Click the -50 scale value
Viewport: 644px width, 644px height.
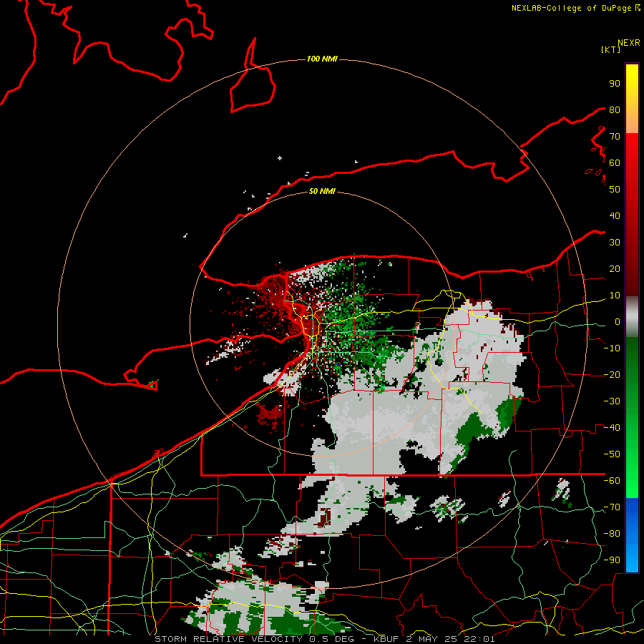612,454
